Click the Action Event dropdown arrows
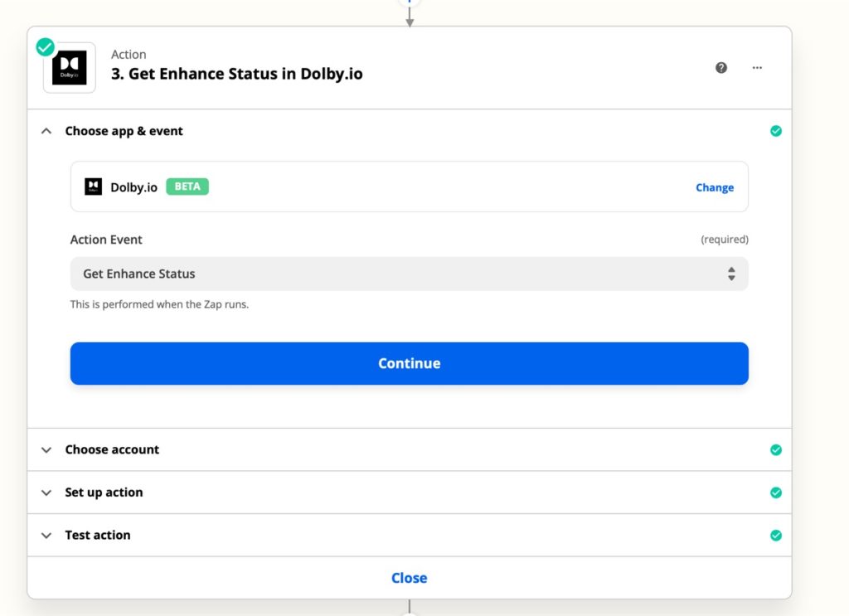 point(731,274)
